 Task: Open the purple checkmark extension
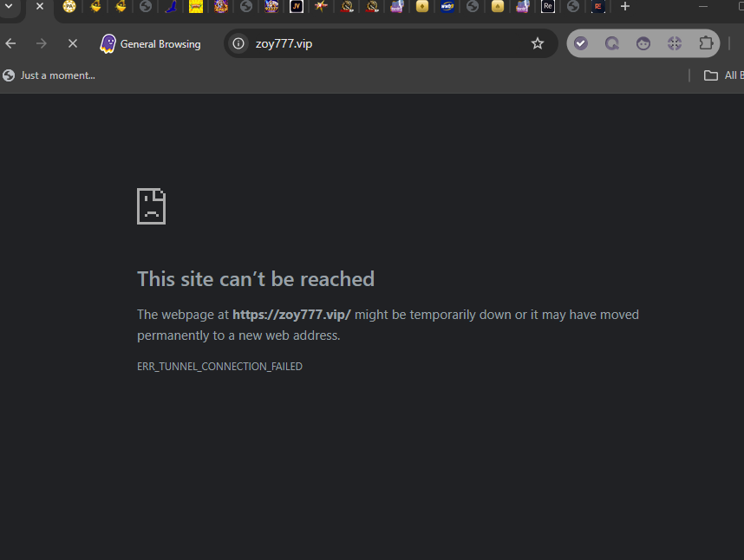(x=581, y=43)
